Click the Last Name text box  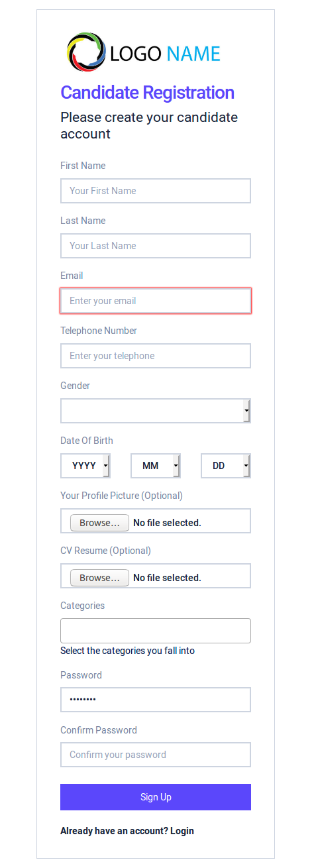coord(156,246)
